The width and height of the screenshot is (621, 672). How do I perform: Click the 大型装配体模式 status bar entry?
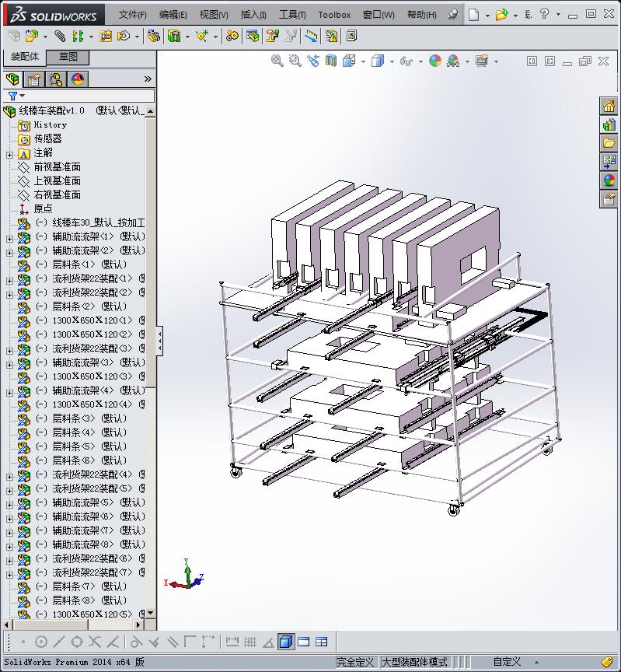pyautogui.click(x=414, y=662)
